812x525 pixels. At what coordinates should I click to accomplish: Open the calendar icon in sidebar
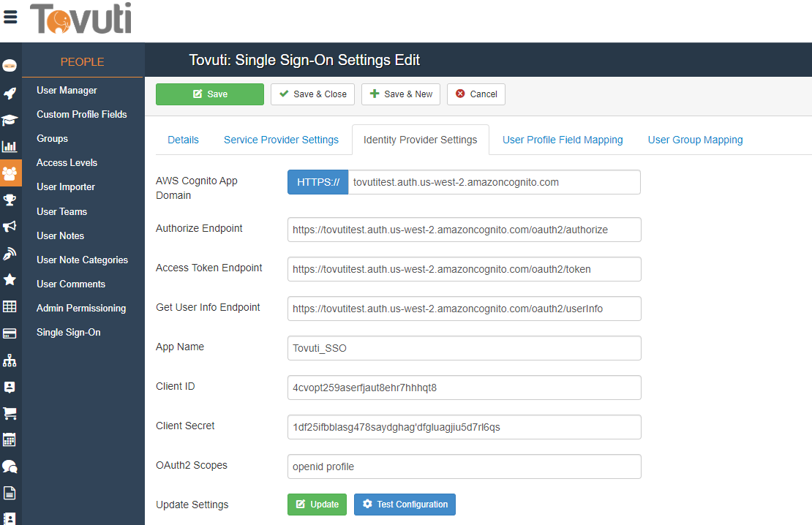point(10,439)
